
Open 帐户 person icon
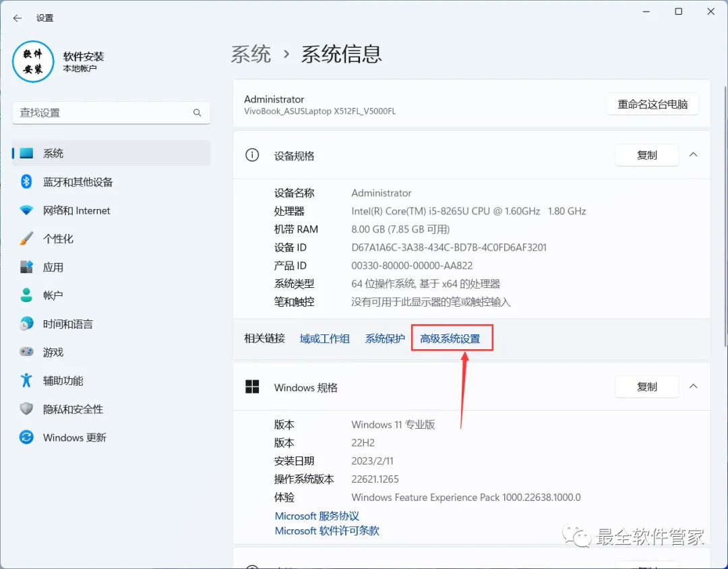(x=26, y=295)
